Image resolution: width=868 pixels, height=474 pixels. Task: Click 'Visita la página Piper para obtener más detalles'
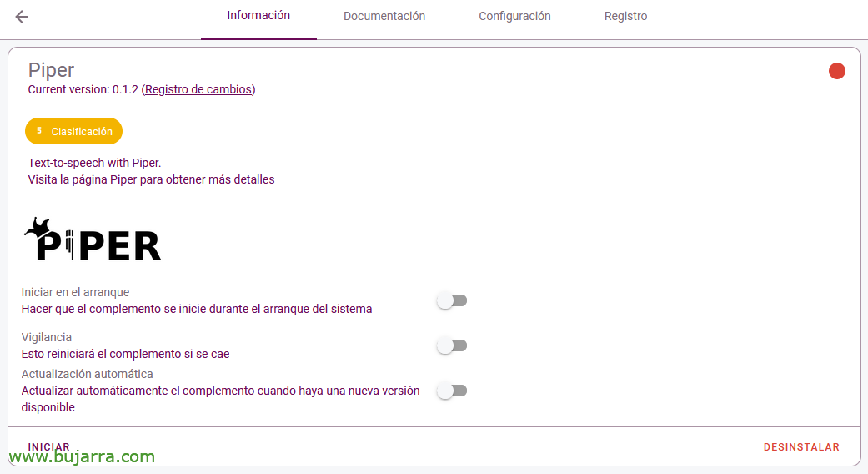(x=151, y=179)
